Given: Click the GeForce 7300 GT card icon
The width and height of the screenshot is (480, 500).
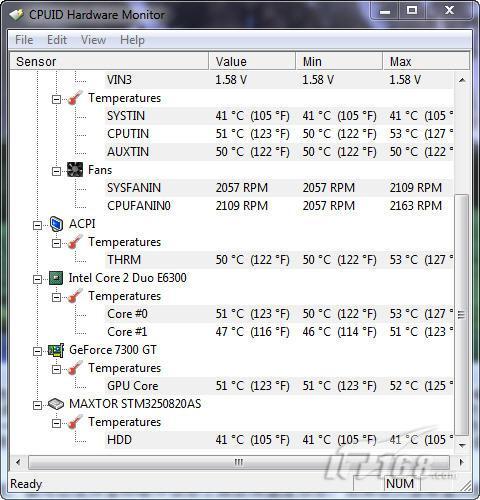Looking at the screenshot, I should tap(56, 350).
